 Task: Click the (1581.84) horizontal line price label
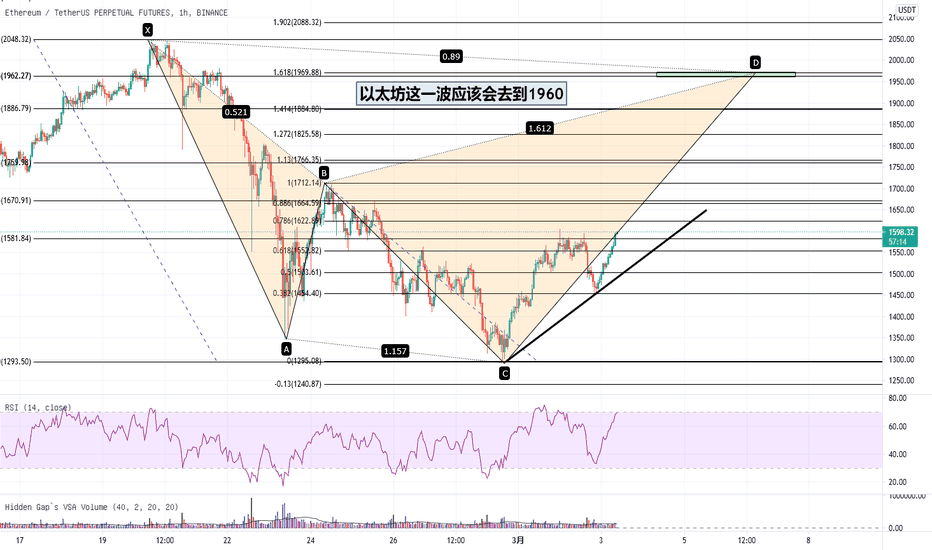(x=16, y=238)
